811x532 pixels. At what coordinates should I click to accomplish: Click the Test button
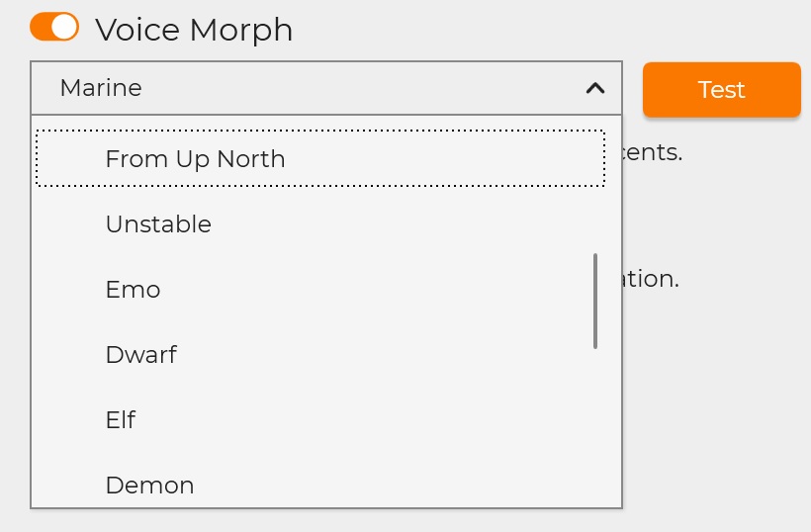722,89
